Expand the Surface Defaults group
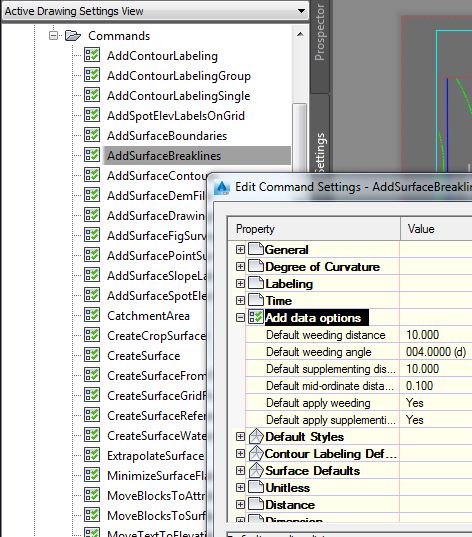The width and height of the screenshot is (472, 537). click(x=240, y=471)
